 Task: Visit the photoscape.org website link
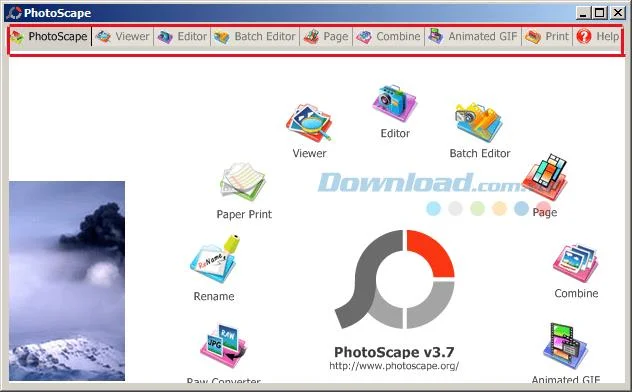(394, 366)
